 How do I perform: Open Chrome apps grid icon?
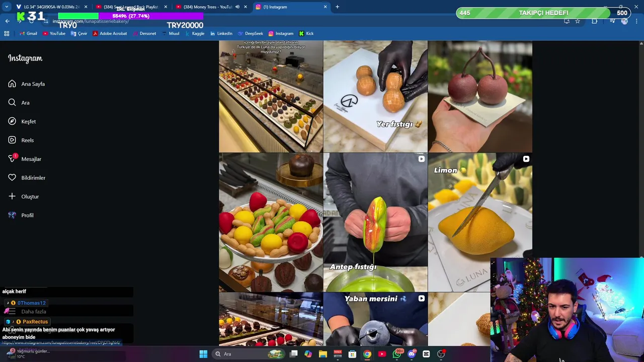click(x=7, y=34)
